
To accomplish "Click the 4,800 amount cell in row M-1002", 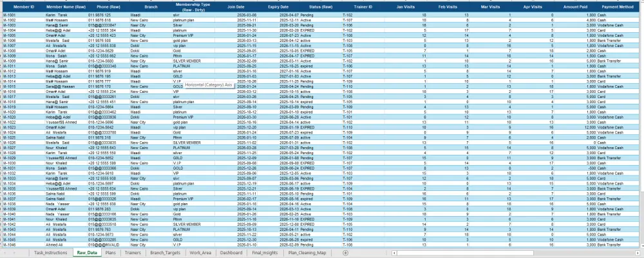I will pos(575,20).
